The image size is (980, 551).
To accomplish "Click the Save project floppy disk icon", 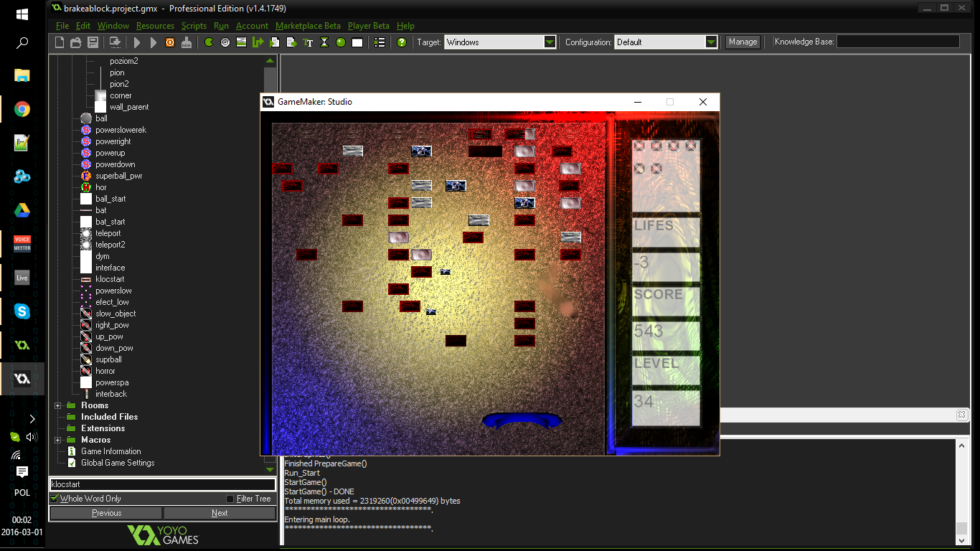I will coord(93,42).
